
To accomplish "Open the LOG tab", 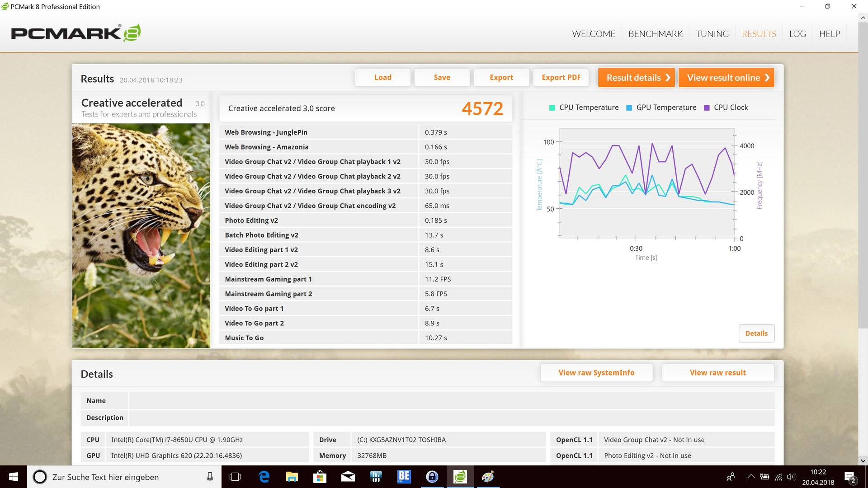I will click(797, 34).
